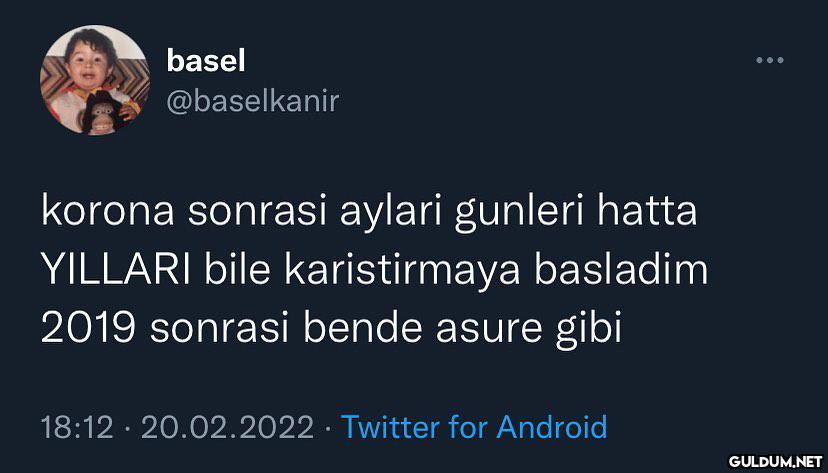Select the word Android in the source label
Image resolution: width=828 pixels, height=473 pixels.
[x=552, y=427]
